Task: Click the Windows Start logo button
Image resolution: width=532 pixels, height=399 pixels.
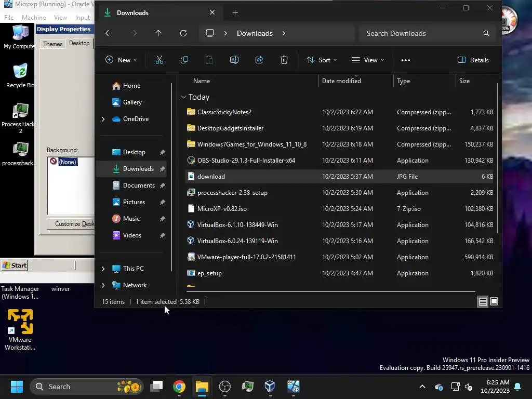Action: coord(17,387)
